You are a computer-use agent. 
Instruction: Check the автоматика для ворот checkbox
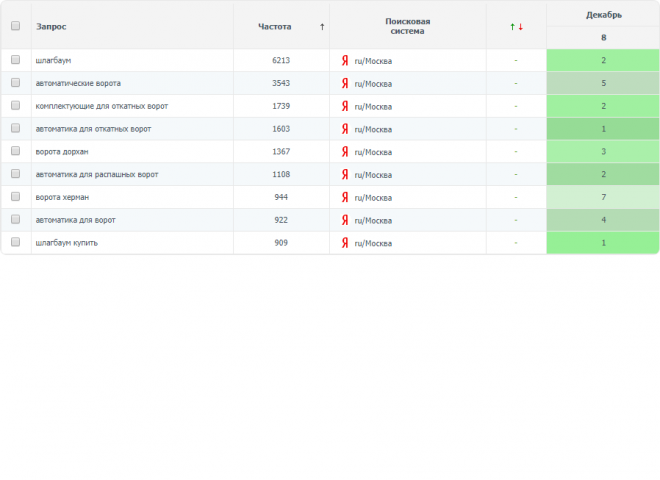[x=16, y=219]
